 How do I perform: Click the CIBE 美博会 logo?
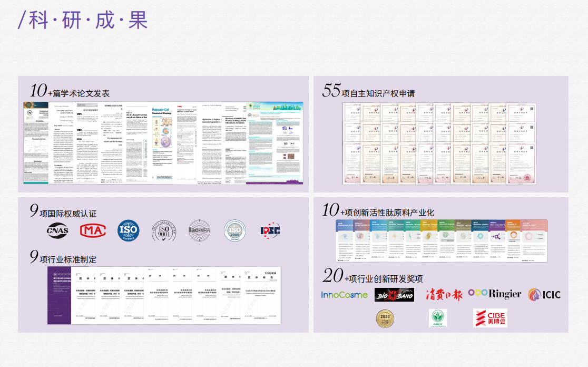click(490, 318)
